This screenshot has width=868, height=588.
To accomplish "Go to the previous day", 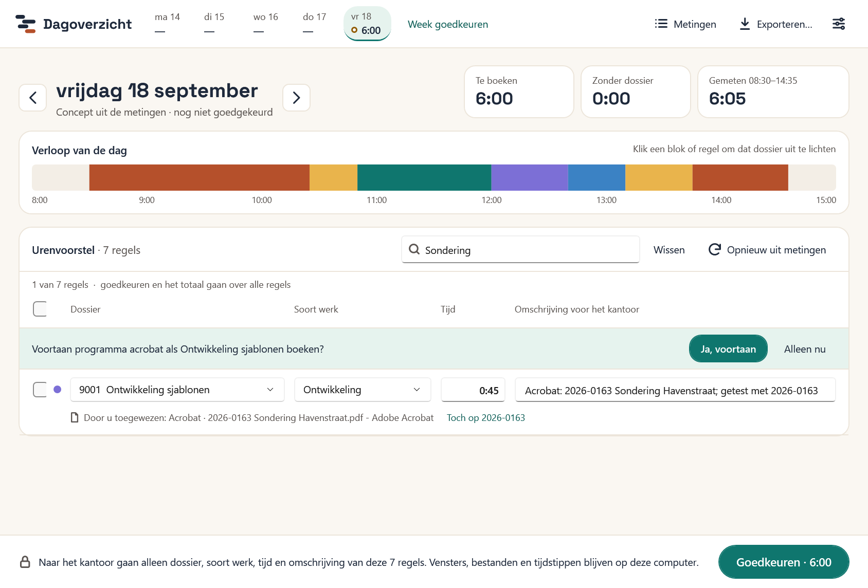I will click(33, 98).
